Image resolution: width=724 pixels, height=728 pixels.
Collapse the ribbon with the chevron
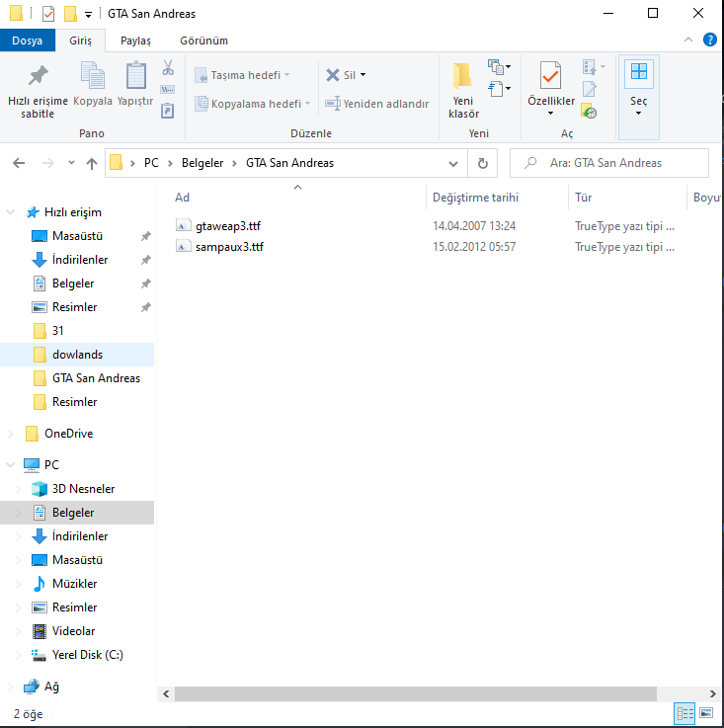coord(688,40)
